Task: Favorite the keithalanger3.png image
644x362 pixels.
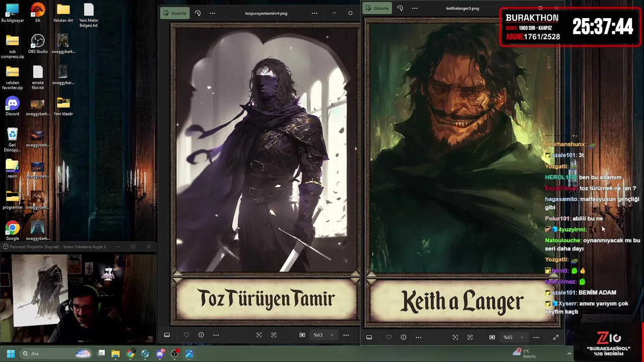Action: click(388, 337)
